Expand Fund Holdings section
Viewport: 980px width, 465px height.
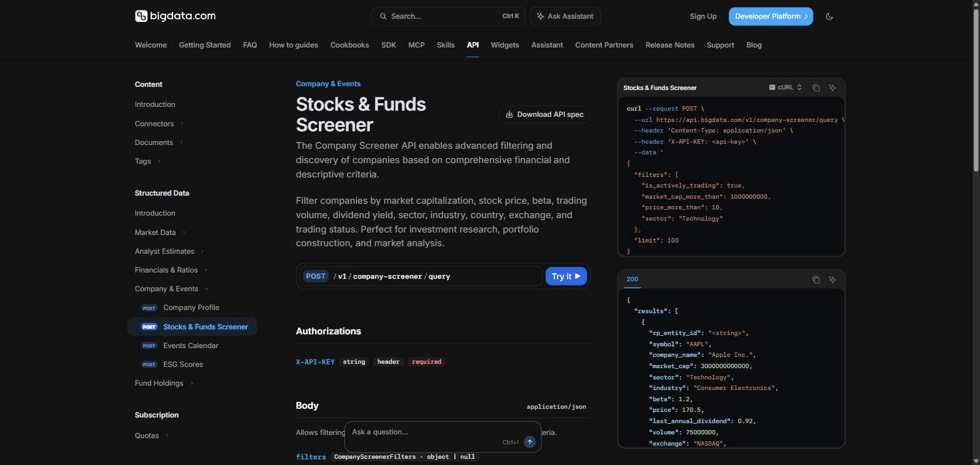pyautogui.click(x=192, y=383)
